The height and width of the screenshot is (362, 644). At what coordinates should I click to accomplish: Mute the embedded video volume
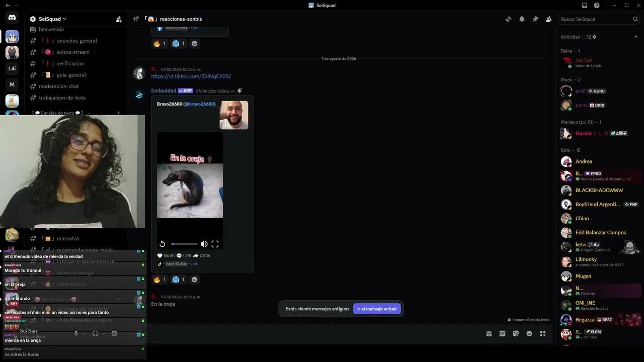coord(204,244)
